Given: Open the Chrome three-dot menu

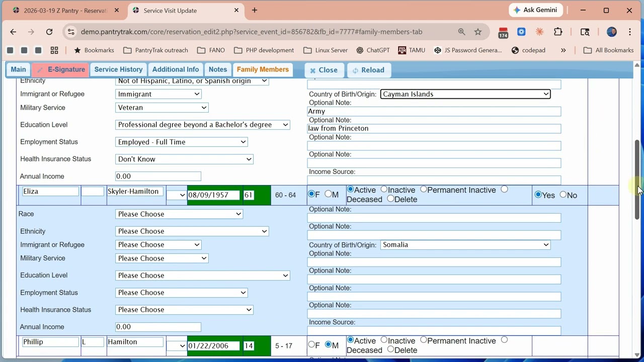Looking at the screenshot, I should [x=630, y=32].
